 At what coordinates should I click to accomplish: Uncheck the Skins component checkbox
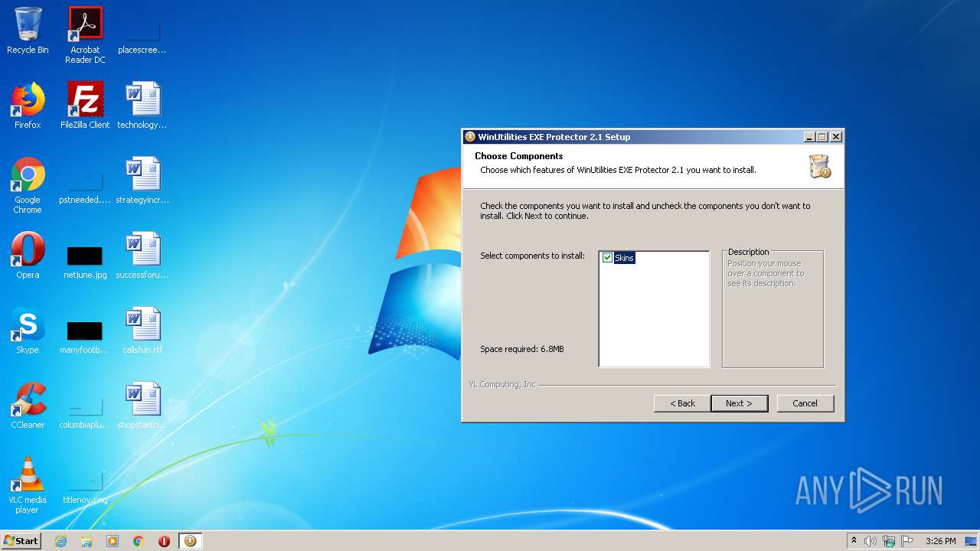[608, 258]
